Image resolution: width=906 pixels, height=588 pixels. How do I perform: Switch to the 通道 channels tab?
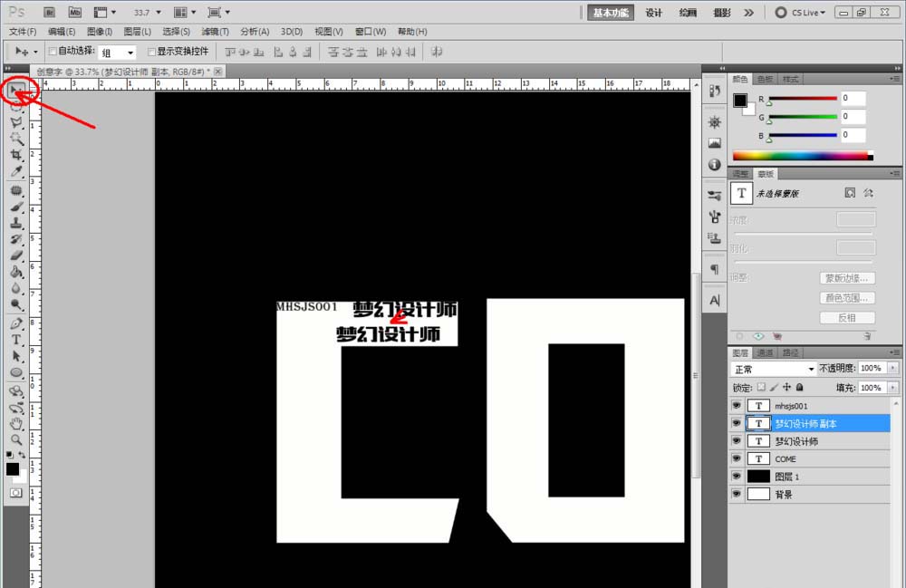click(x=765, y=352)
